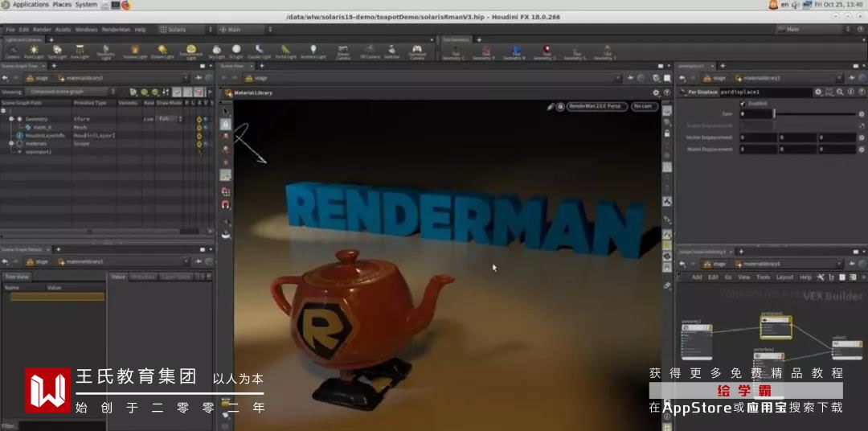
Task: Open the RenderMan menu
Action: click(116, 30)
